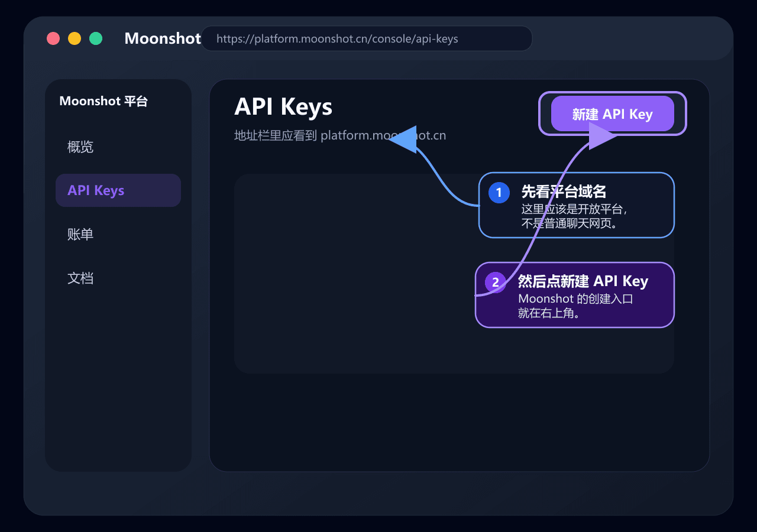Click the yellow minimize window dot
The height and width of the screenshot is (532, 757).
pyautogui.click(x=75, y=38)
